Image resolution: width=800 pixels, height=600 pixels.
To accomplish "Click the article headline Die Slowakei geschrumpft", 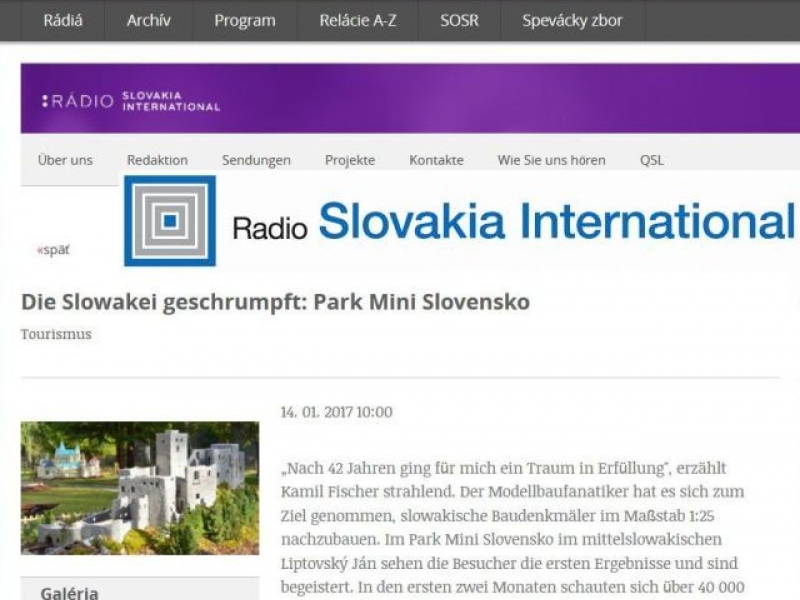I will coord(276,302).
